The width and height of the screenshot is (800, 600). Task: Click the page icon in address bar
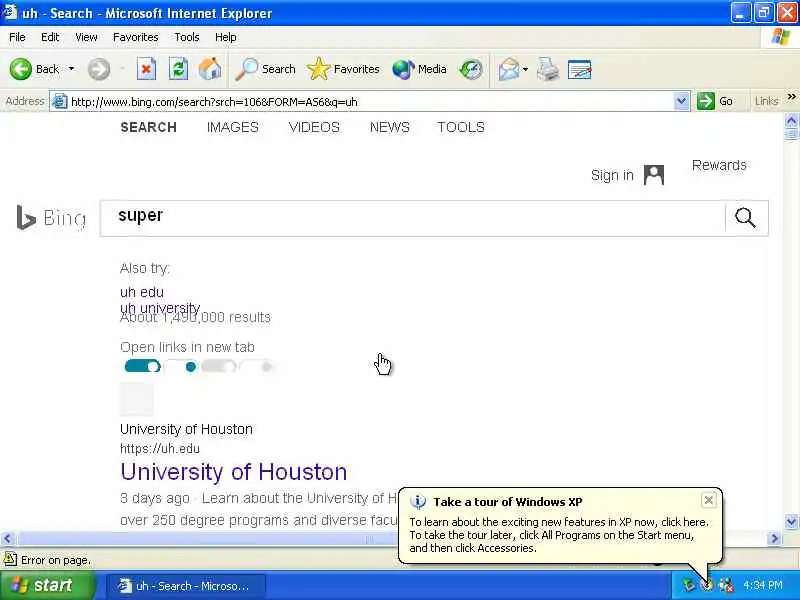pos(60,102)
